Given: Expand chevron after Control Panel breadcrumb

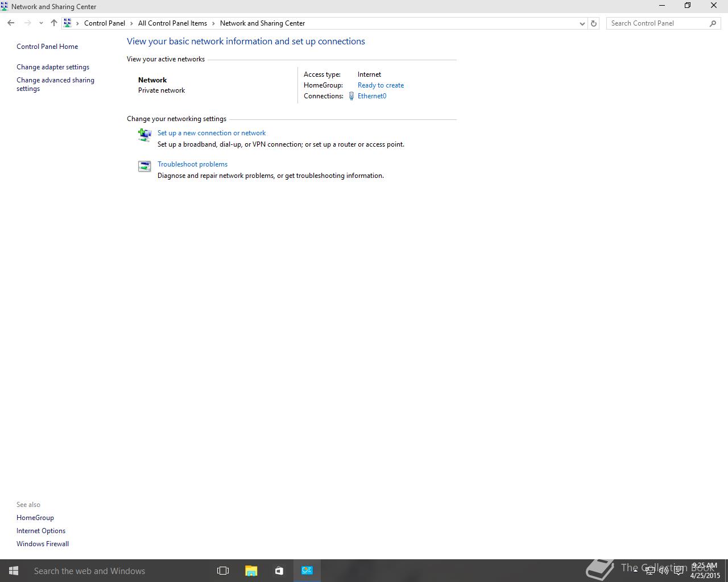Looking at the screenshot, I should (131, 23).
